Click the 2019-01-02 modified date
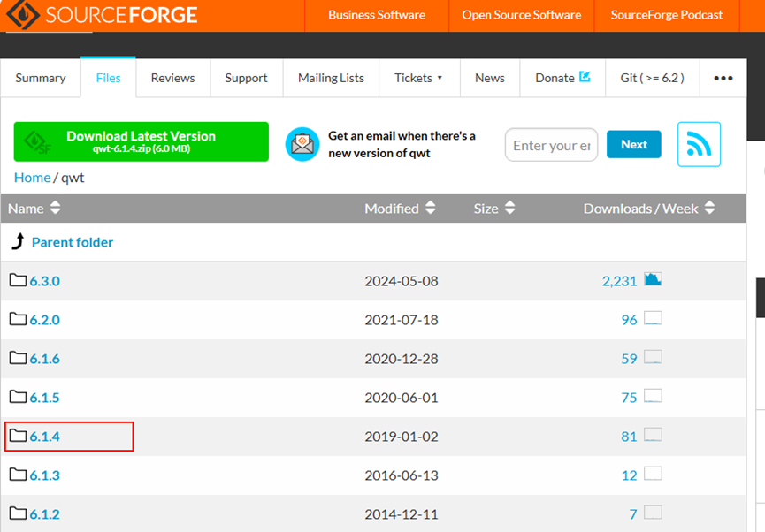Screen dimensions: 765x532 pos(402,437)
